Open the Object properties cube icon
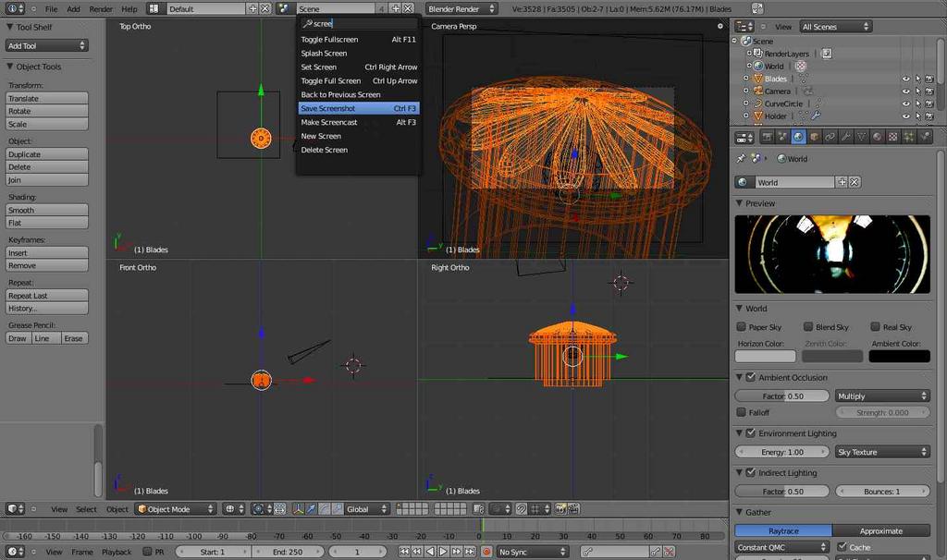Screen dimensions: 947x560 814,137
